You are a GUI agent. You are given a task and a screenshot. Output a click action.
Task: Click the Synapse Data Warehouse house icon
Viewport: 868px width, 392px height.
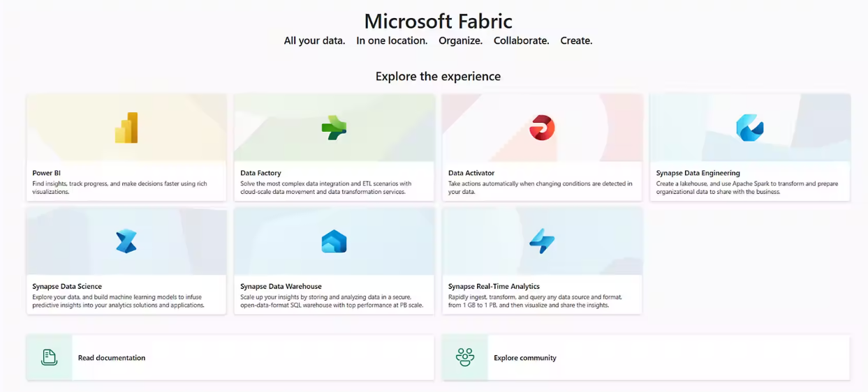click(x=334, y=241)
